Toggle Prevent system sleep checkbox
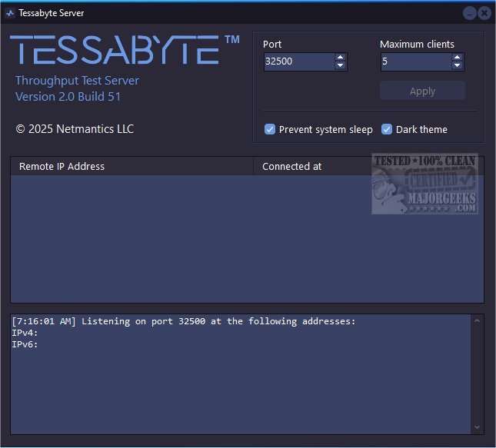The height and width of the screenshot is (448, 496). [x=269, y=129]
